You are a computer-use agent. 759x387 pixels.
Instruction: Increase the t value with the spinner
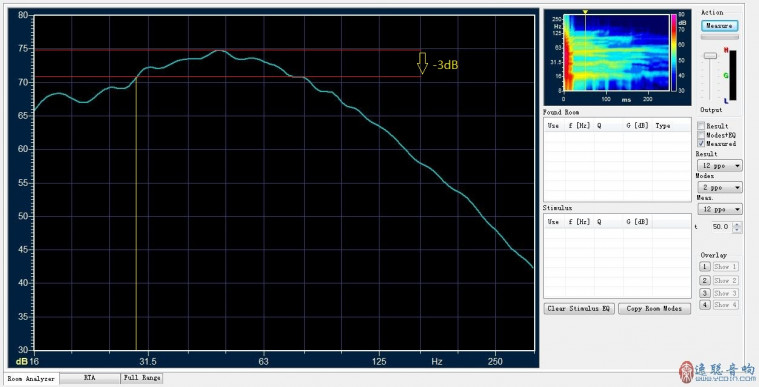tap(737, 224)
